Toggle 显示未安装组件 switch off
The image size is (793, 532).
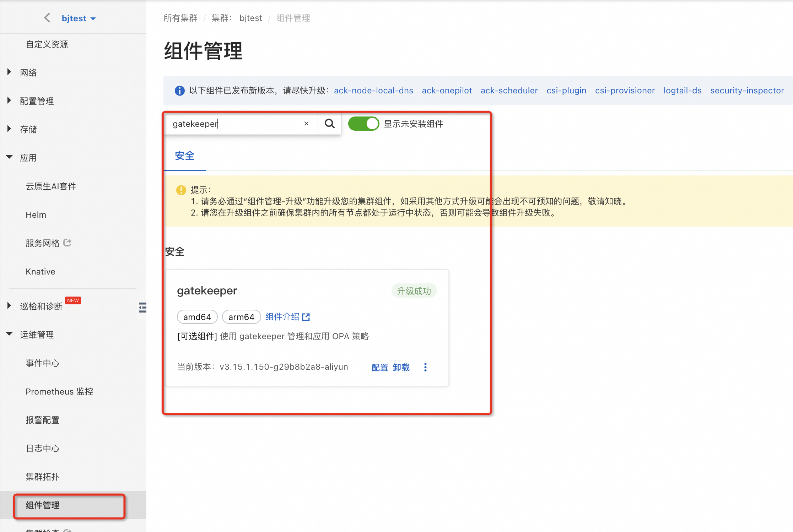tap(363, 124)
